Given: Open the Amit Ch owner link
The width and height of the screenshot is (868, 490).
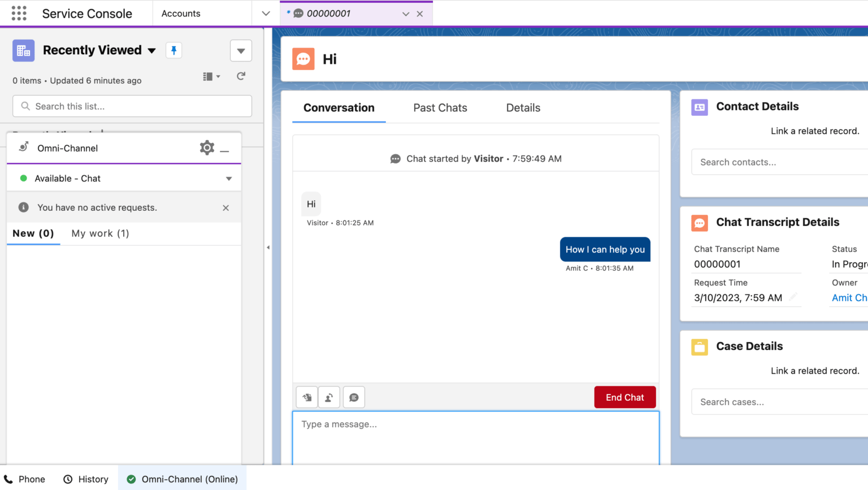Looking at the screenshot, I should pyautogui.click(x=849, y=297).
